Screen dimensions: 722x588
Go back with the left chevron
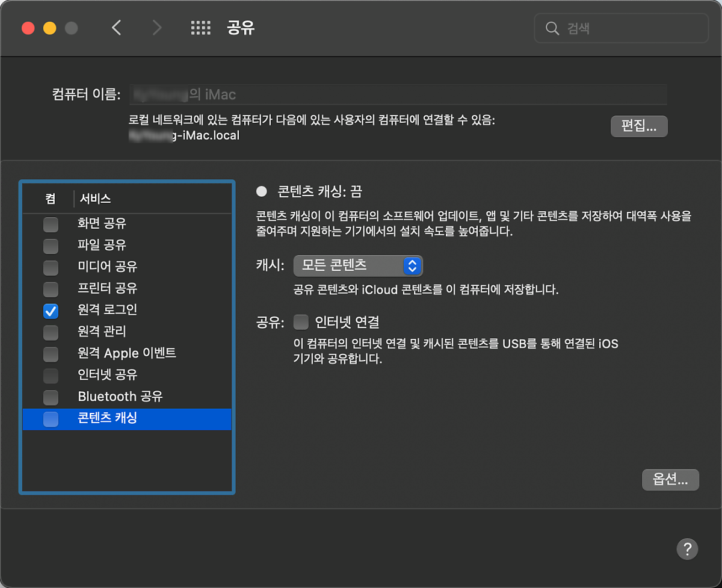tap(117, 28)
